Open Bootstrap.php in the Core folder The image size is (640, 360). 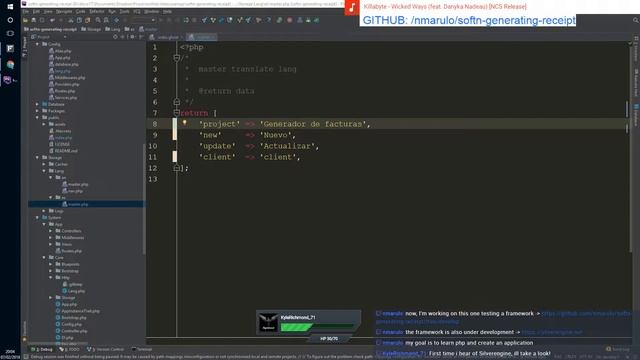pos(71,318)
